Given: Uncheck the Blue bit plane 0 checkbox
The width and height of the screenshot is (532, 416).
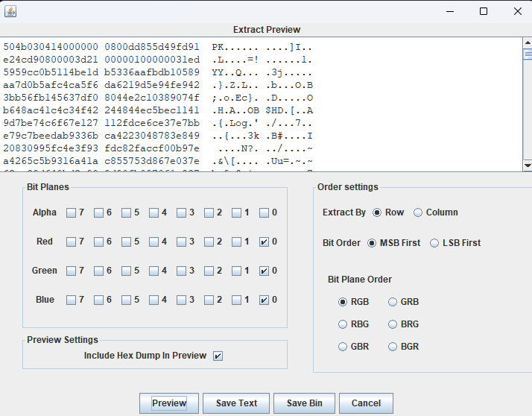Looking at the screenshot, I should click(x=264, y=300).
